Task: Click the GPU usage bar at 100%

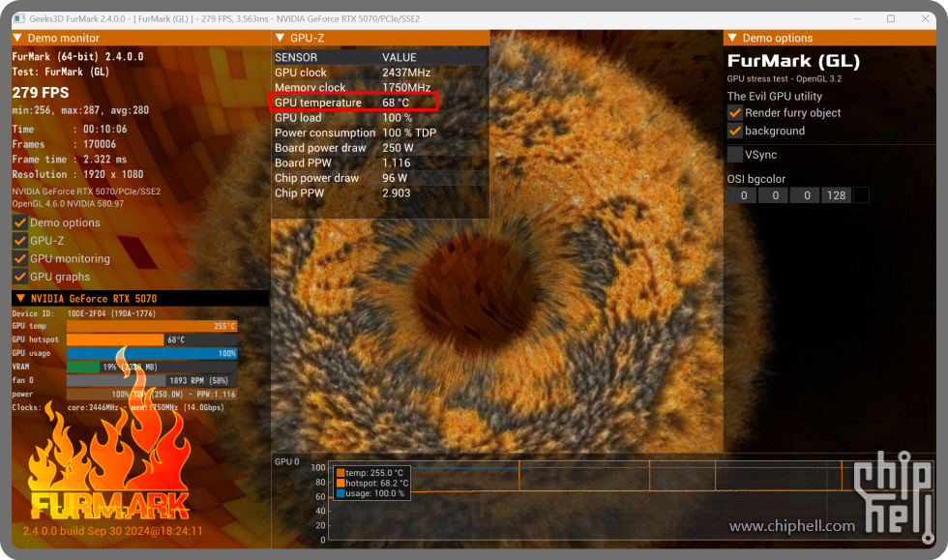Action: pyautogui.click(x=152, y=353)
